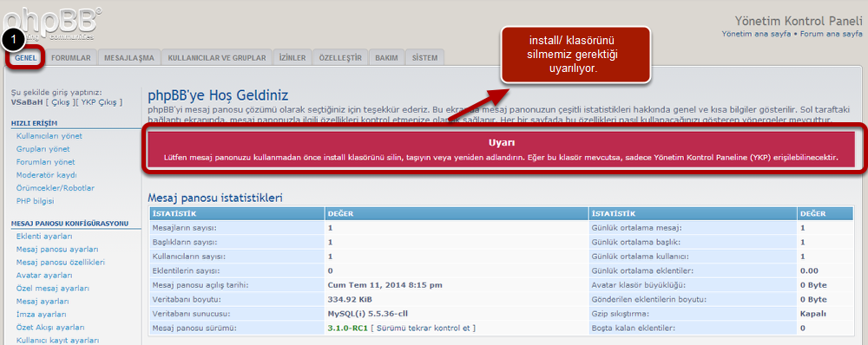Open Eklenti ayarları in sidebar
The height and width of the screenshot is (345, 868).
(45, 237)
